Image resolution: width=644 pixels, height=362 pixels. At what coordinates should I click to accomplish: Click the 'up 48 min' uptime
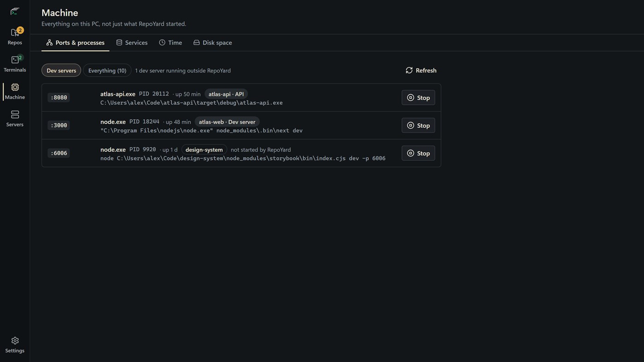point(178,122)
